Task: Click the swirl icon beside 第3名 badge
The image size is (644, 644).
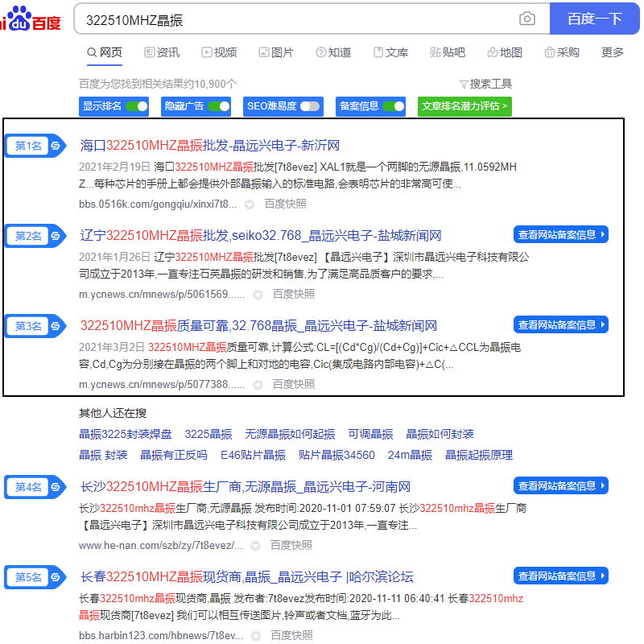Action: pyautogui.click(x=56, y=326)
